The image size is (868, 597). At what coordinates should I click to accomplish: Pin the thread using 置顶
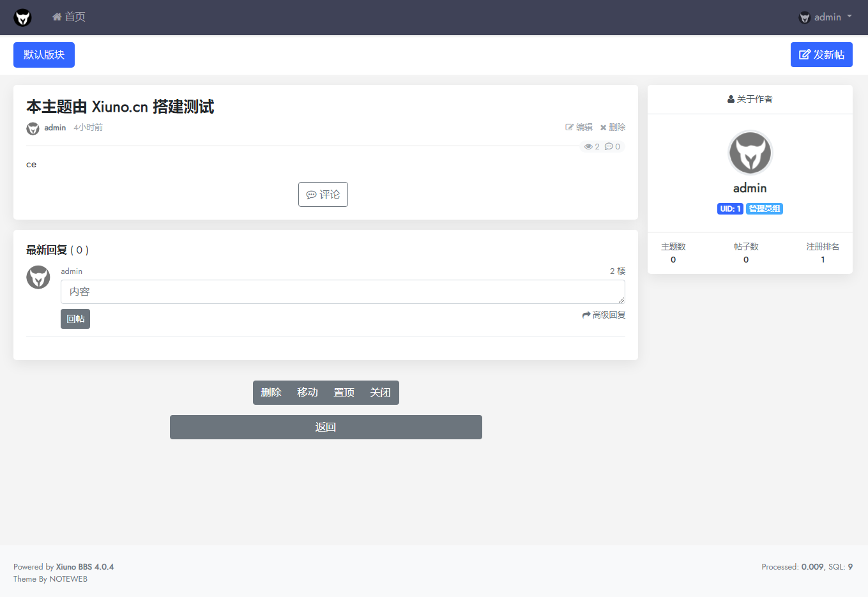pyautogui.click(x=344, y=393)
